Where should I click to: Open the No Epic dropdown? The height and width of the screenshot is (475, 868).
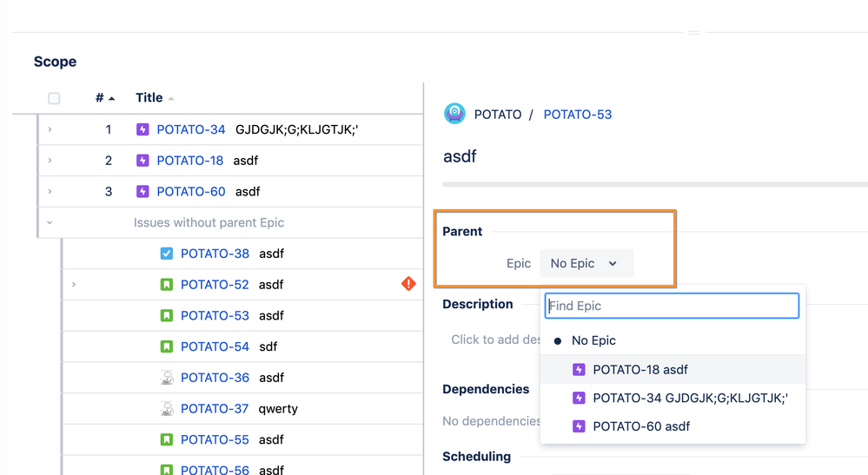pyautogui.click(x=586, y=263)
